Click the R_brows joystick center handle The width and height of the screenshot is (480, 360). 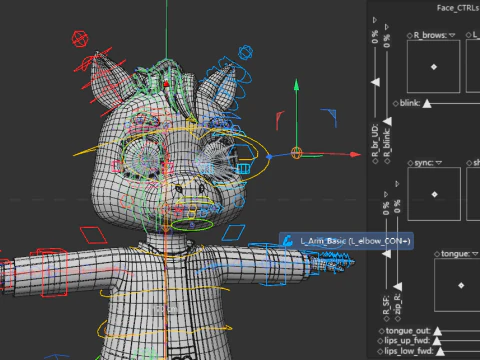[x=434, y=67]
